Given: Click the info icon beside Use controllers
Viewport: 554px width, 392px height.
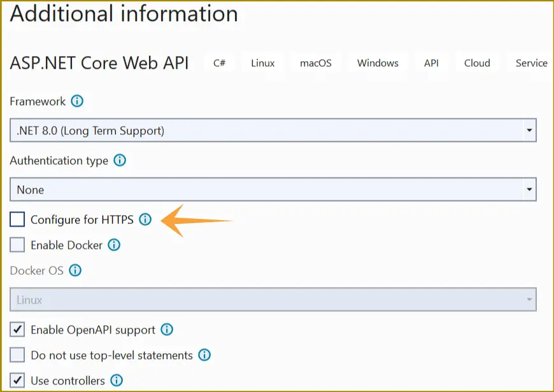Looking at the screenshot, I should point(117,381).
